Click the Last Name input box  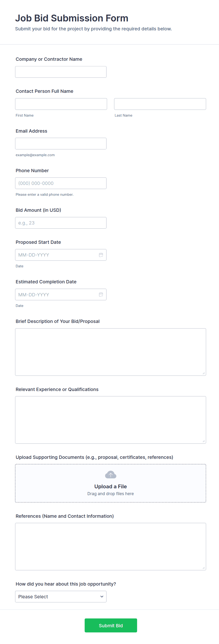160,104
